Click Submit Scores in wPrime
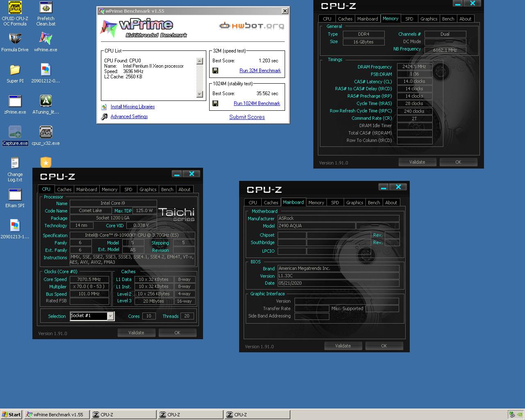The image size is (525, 420). (247, 117)
